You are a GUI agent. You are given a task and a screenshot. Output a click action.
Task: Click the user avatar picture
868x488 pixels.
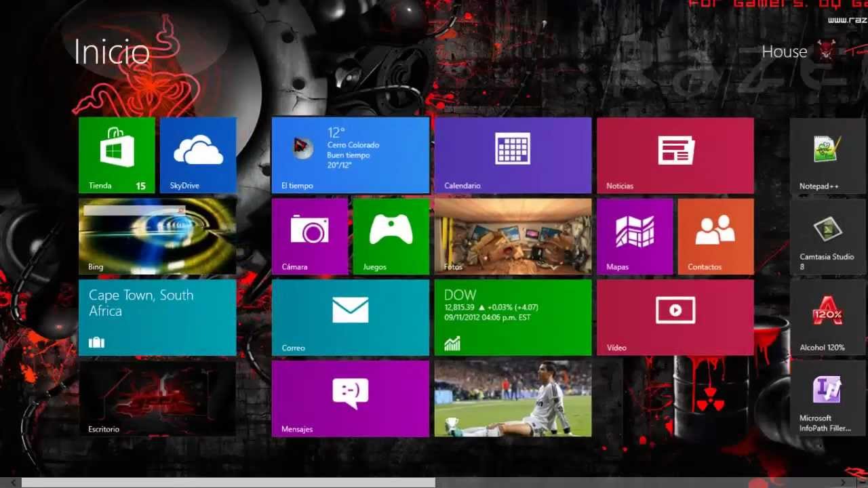tap(826, 51)
